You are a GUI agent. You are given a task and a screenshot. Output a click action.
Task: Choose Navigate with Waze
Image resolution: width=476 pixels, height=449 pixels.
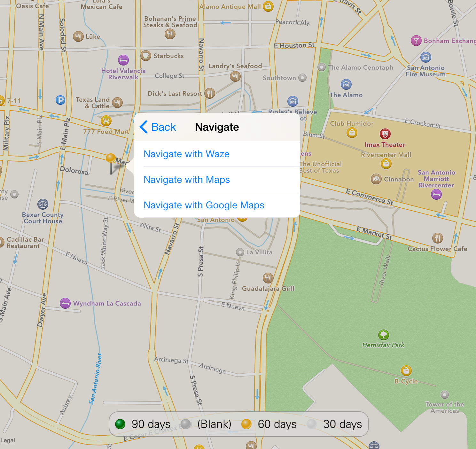point(217,154)
